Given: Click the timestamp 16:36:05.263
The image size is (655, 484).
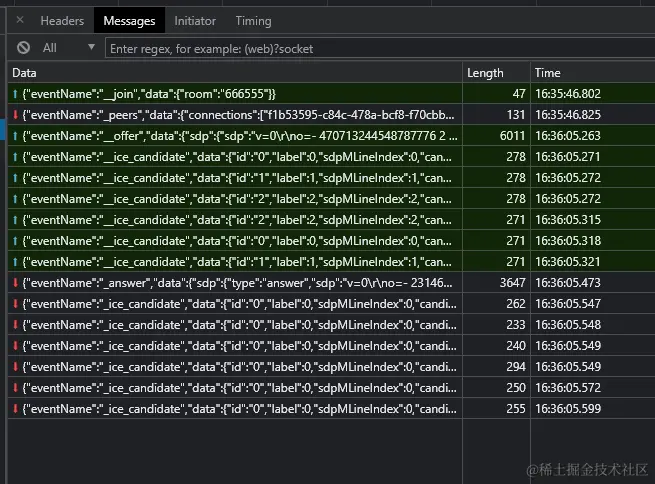Looking at the screenshot, I should pos(568,136).
